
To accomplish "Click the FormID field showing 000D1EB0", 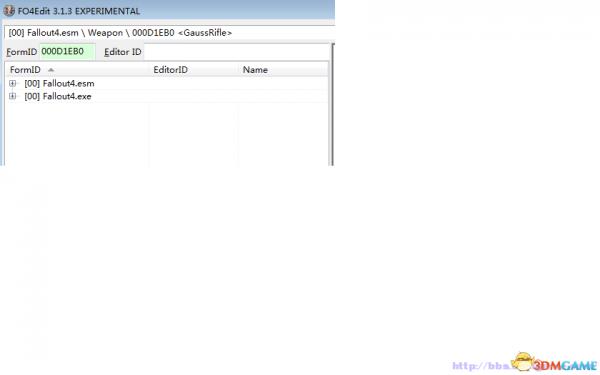I will (x=67, y=52).
